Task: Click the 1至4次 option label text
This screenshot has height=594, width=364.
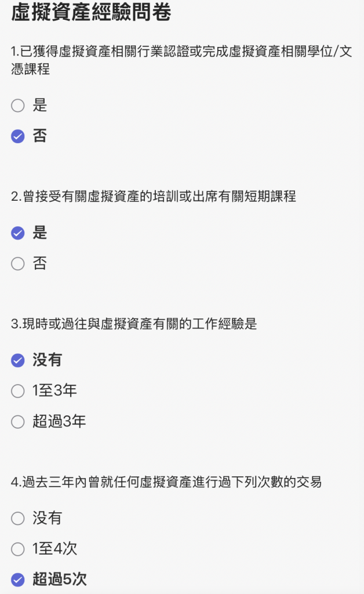Action: pyautogui.click(x=54, y=549)
